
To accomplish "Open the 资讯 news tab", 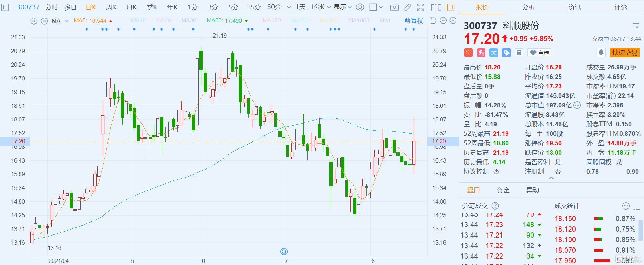I will pyautogui.click(x=575, y=7).
